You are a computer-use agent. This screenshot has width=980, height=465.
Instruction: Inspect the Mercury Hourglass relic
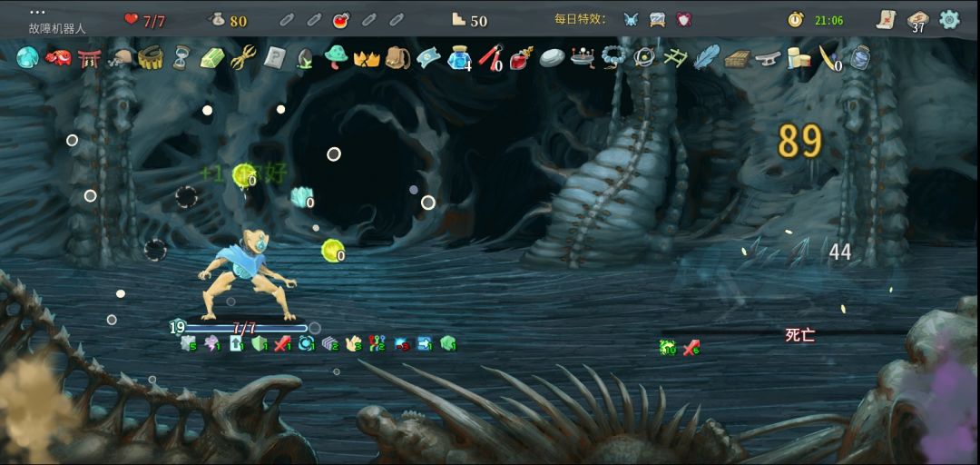[181, 58]
